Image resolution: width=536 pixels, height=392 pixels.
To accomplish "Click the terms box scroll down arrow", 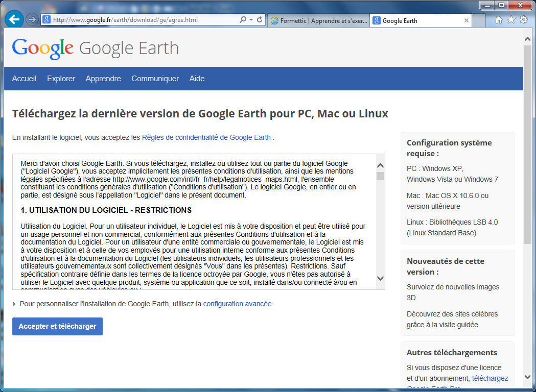I will click(x=381, y=278).
